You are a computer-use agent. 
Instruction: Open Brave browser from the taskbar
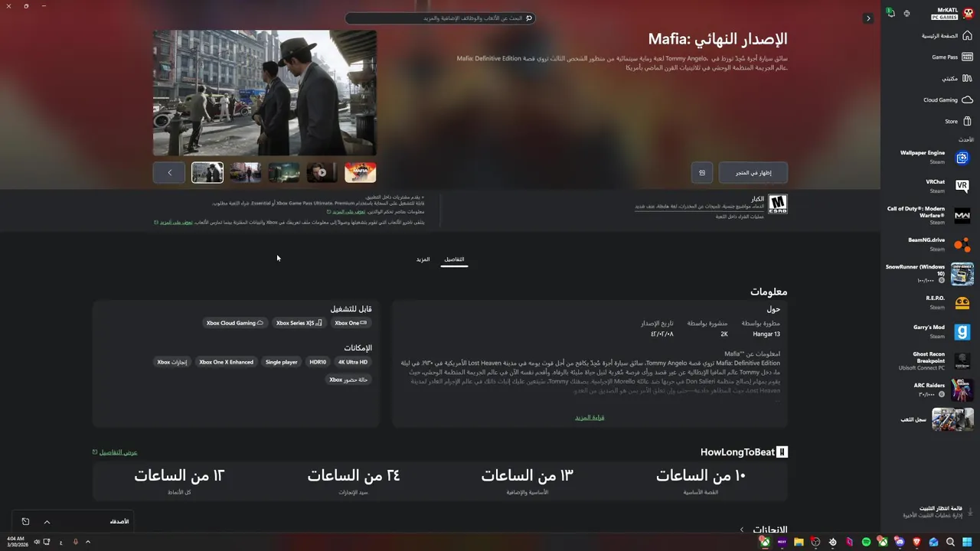[916, 542]
